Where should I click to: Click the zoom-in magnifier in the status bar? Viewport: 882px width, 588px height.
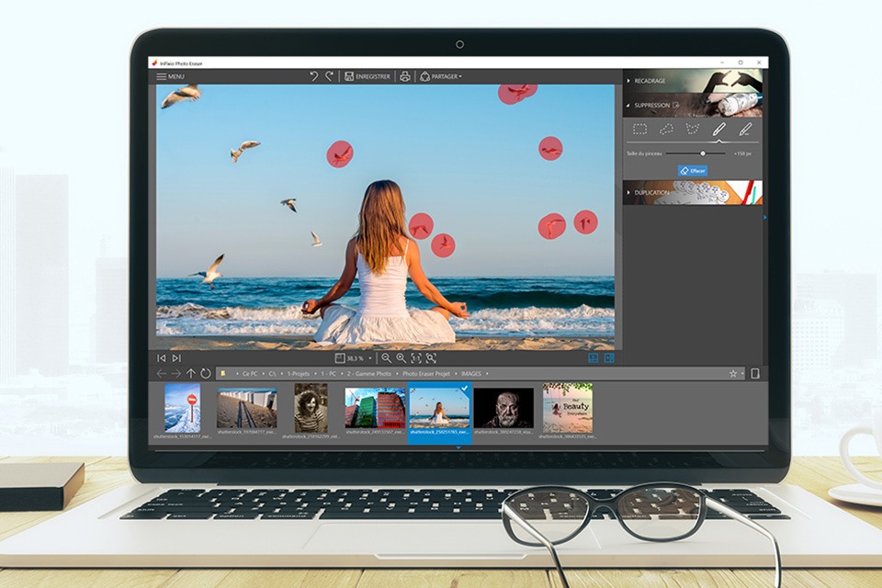click(x=401, y=358)
